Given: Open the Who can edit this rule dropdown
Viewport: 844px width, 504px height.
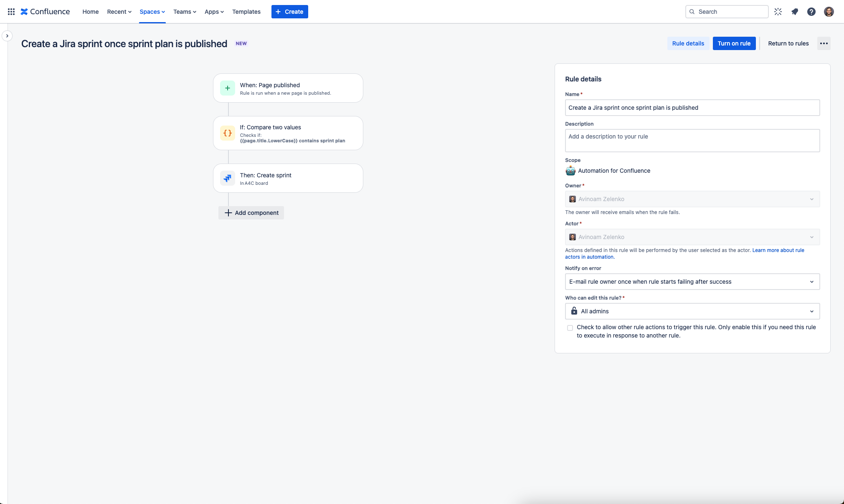Looking at the screenshot, I should click(x=692, y=311).
